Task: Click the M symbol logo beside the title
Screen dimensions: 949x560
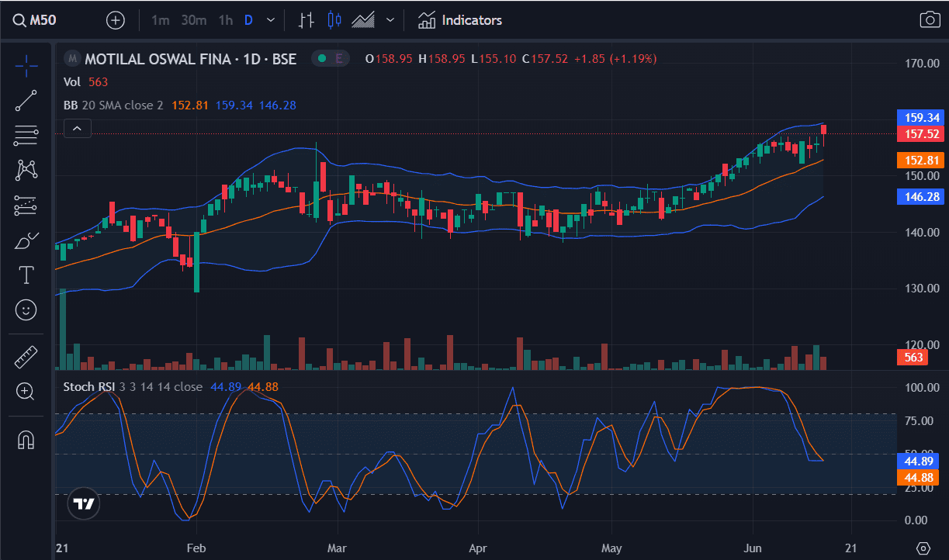Action: pyautogui.click(x=73, y=58)
